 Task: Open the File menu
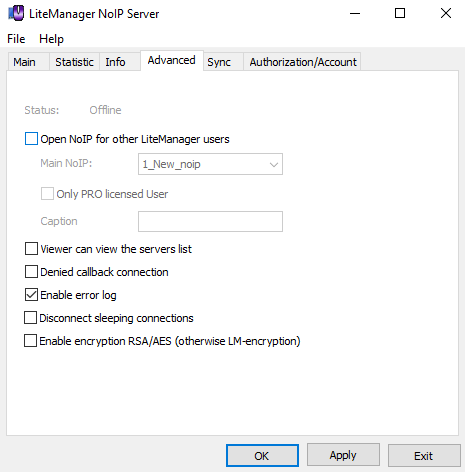coord(16,39)
